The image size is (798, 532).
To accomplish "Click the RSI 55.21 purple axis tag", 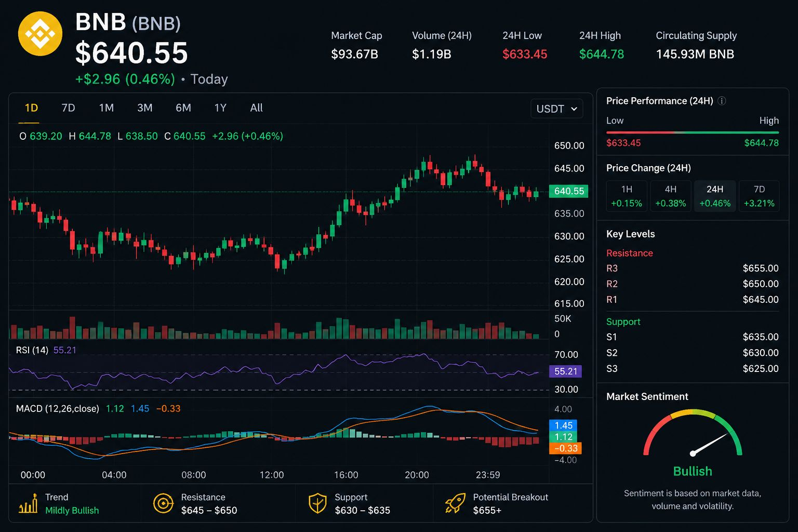I will [x=565, y=371].
